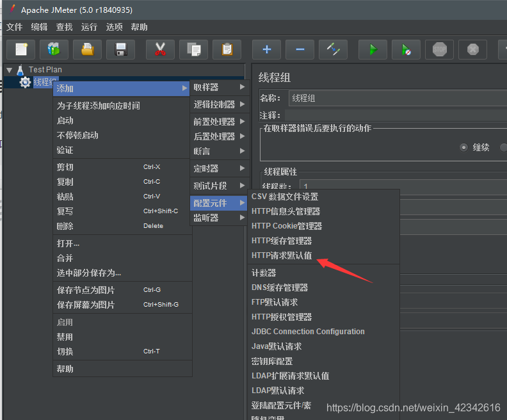Screen dimensions: 507x420
Task: Open the 配置元件 submenu
Action: (219, 203)
